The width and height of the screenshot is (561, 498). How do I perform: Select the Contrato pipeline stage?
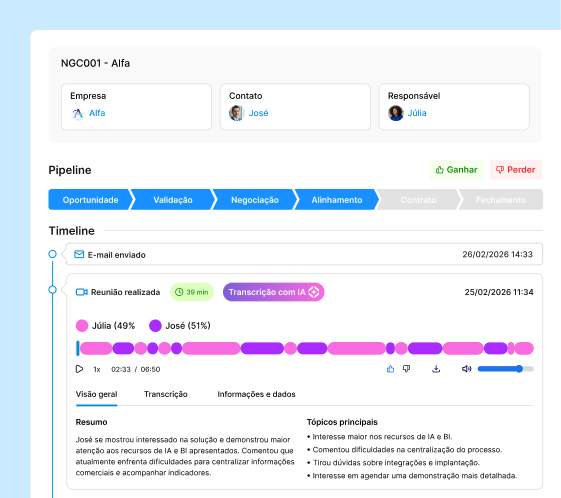click(418, 200)
